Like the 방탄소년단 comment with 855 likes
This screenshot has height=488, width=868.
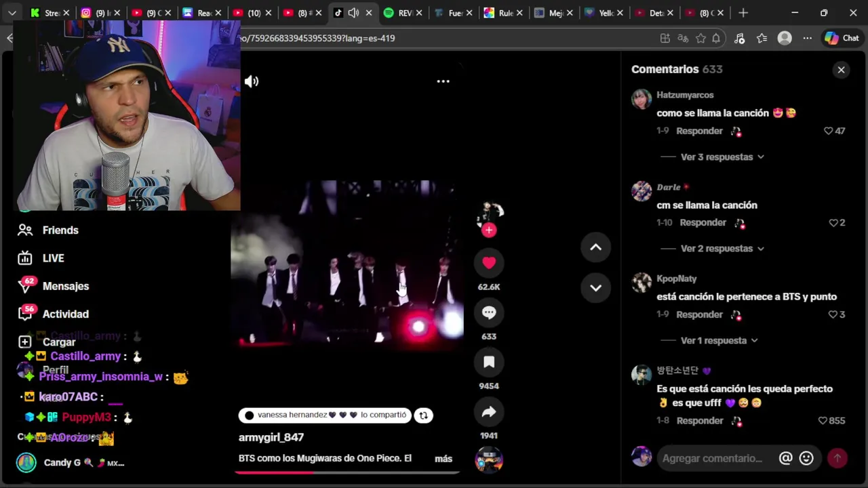tap(823, 421)
